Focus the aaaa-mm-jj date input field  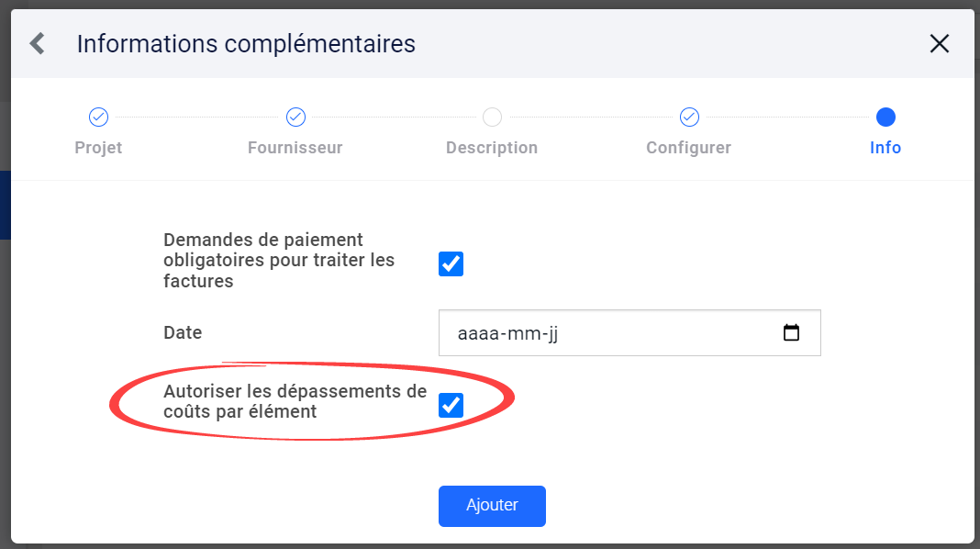[x=629, y=332]
